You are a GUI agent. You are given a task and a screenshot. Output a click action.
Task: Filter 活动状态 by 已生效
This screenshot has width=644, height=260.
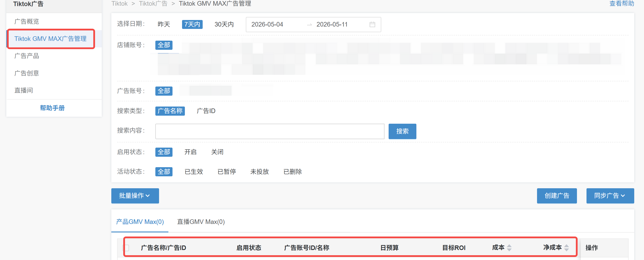(194, 172)
